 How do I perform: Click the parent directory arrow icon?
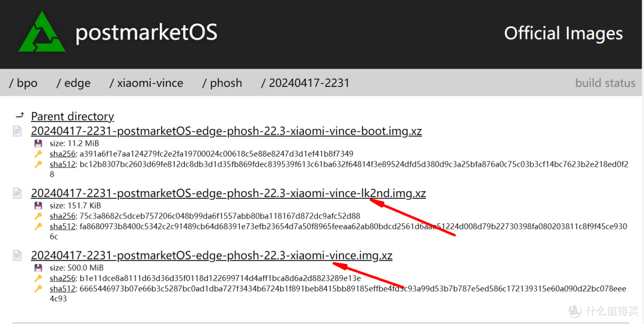coord(20,115)
